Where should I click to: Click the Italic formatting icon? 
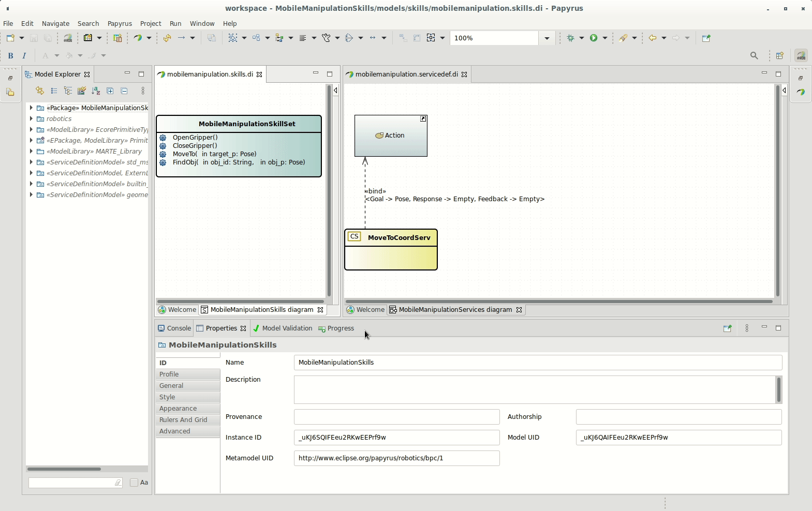(x=24, y=55)
